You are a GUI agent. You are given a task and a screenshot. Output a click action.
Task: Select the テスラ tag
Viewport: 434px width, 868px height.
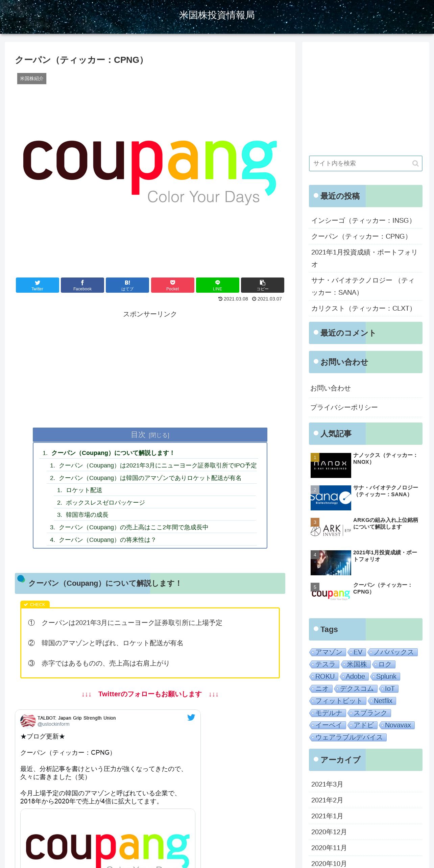(x=324, y=665)
